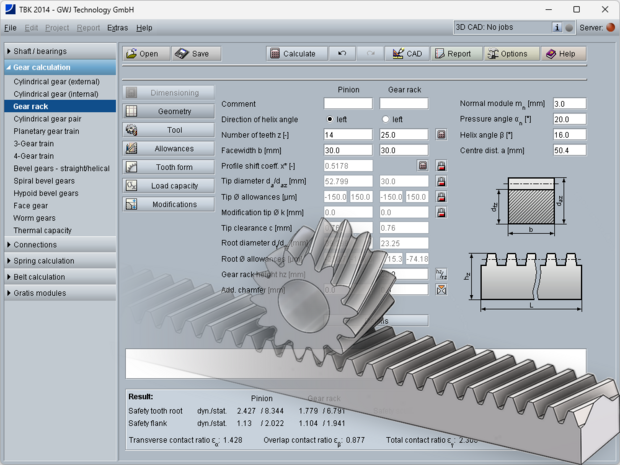620x465 pixels.
Task: Open the Extras menu
Action: (117, 28)
